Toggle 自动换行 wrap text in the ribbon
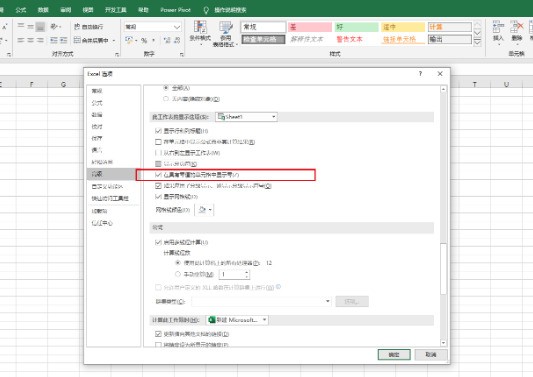The image size is (533, 377). click(89, 27)
